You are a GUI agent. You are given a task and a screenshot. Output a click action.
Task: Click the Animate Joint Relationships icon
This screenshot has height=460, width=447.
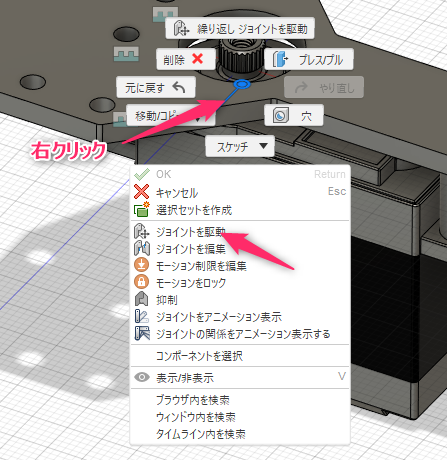tap(142, 333)
